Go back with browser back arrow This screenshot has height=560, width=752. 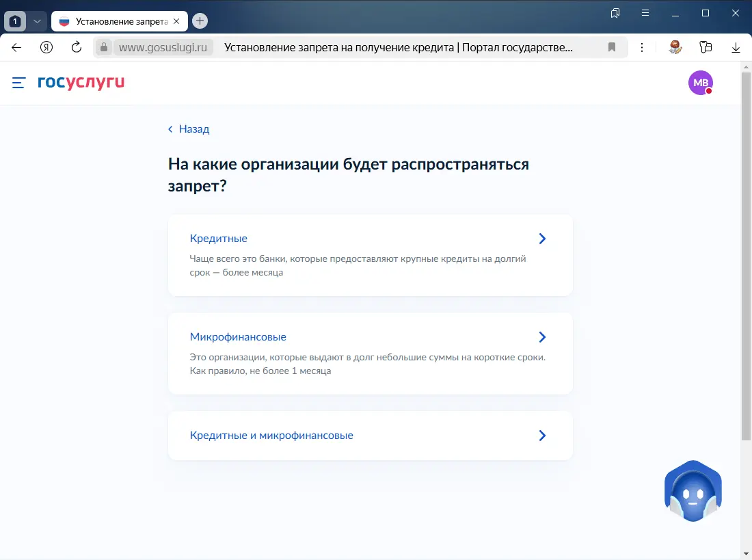[x=16, y=47]
